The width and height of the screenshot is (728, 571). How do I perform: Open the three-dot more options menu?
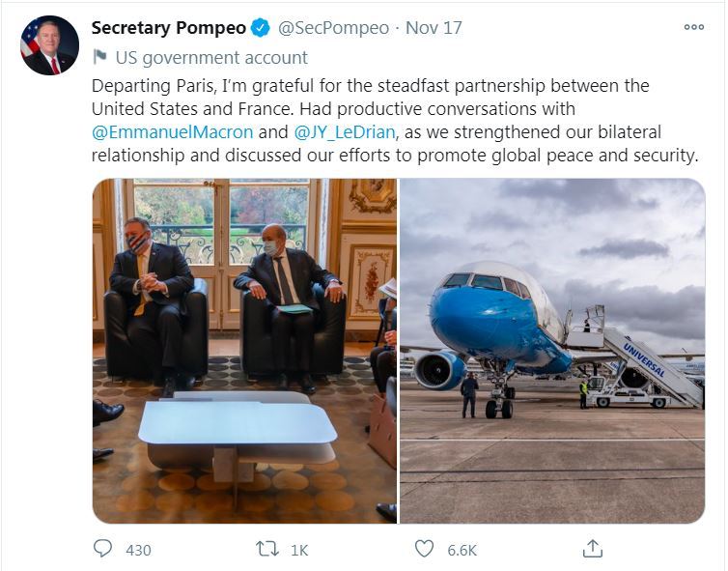click(693, 27)
